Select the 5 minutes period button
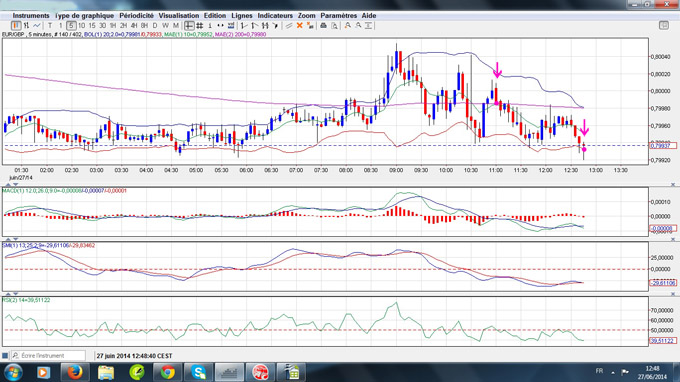The width and height of the screenshot is (680, 382). [71, 26]
